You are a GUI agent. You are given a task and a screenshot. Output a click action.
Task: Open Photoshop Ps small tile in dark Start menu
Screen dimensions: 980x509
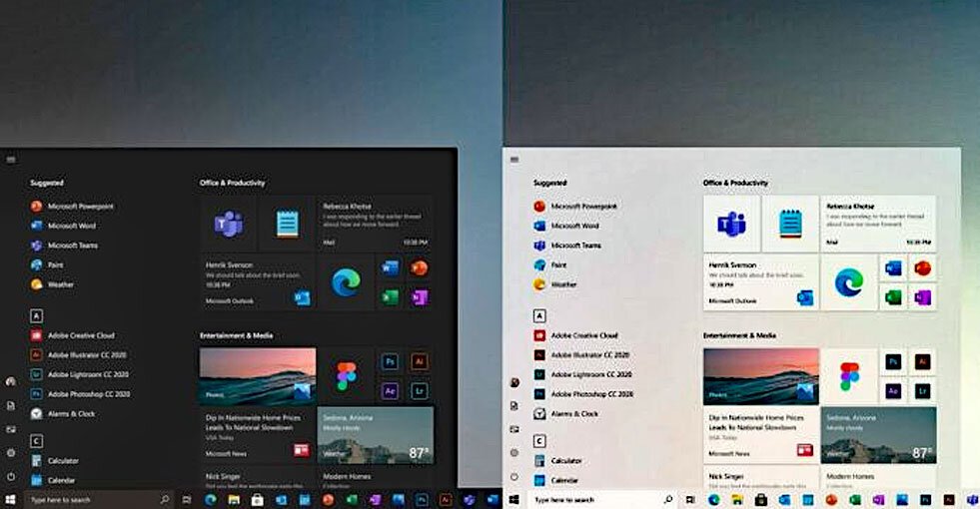[x=390, y=361]
